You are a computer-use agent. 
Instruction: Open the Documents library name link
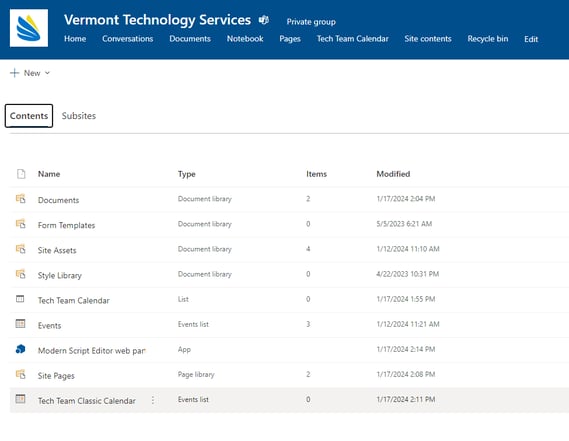pos(58,200)
